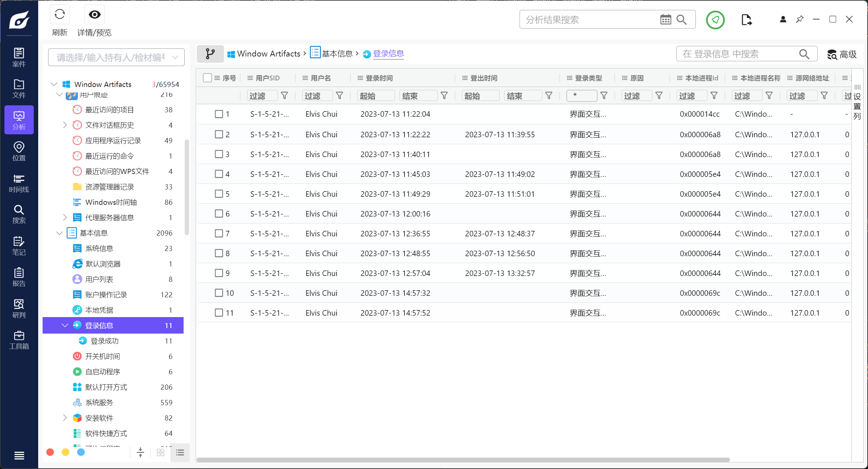Image resolution: width=868 pixels, height=469 pixels.
Task: Click the refresh (刷新) icon
Action: coord(59,15)
